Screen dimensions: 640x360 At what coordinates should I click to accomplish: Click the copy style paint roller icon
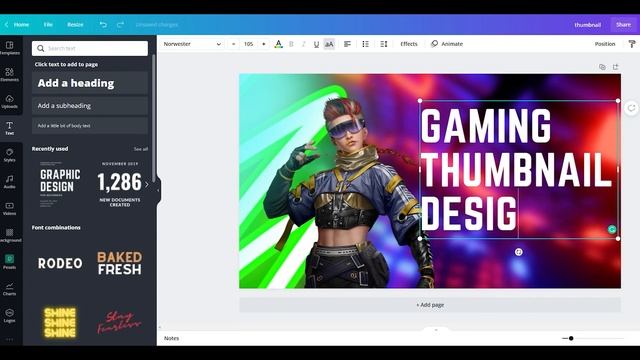(632, 44)
